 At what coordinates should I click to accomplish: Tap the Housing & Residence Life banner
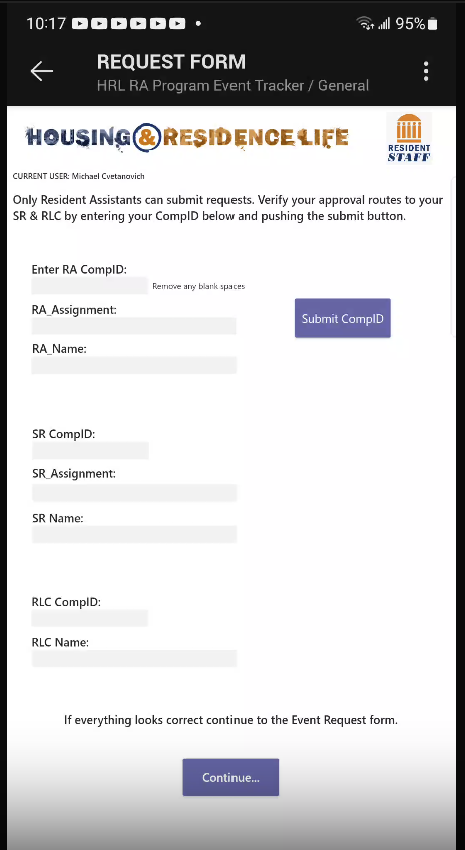click(x=186, y=137)
